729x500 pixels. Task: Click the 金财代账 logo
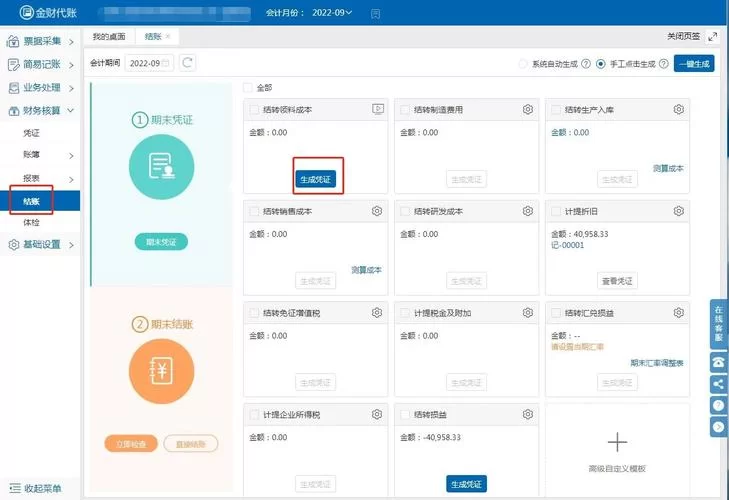point(48,13)
